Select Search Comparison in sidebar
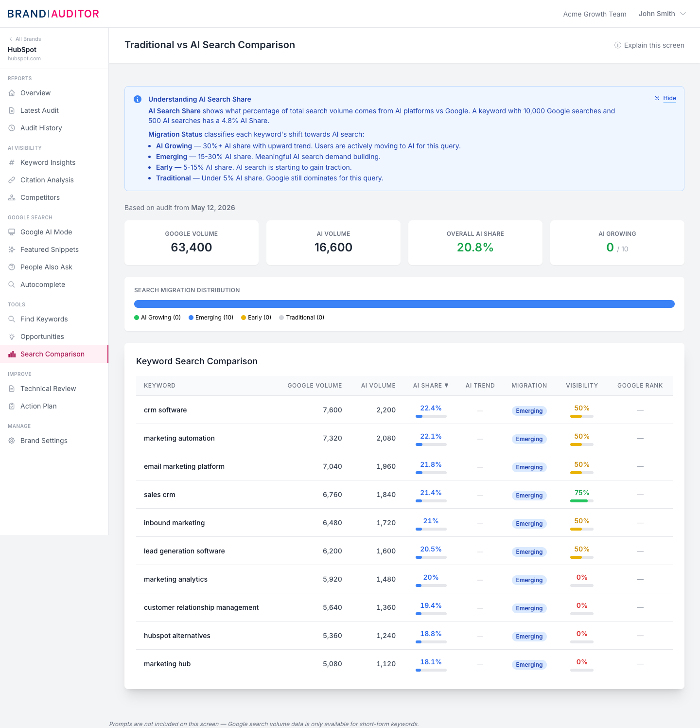 [54, 354]
